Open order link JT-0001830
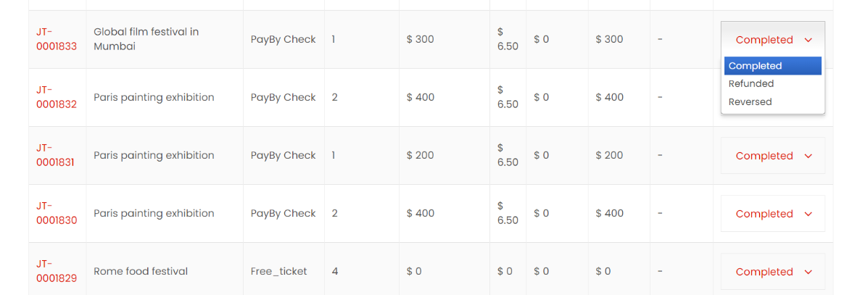 (56, 213)
